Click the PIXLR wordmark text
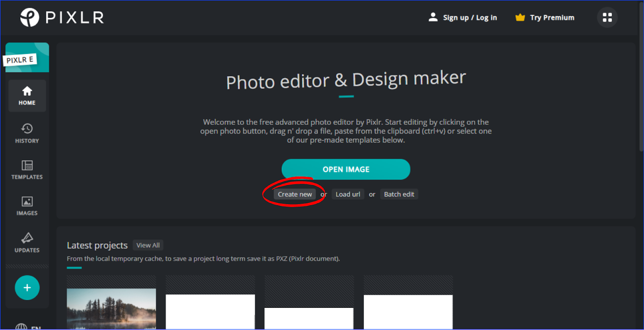This screenshot has height=330, width=644. (x=75, y=17)
